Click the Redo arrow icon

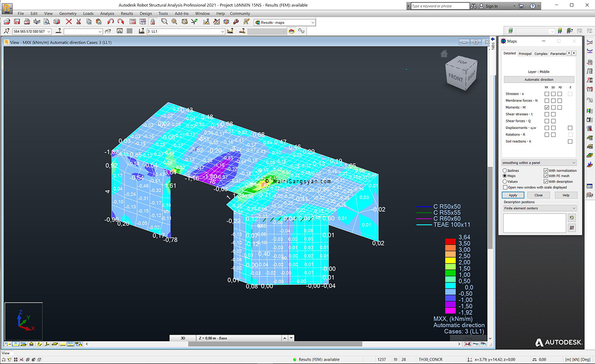point(121,22)
